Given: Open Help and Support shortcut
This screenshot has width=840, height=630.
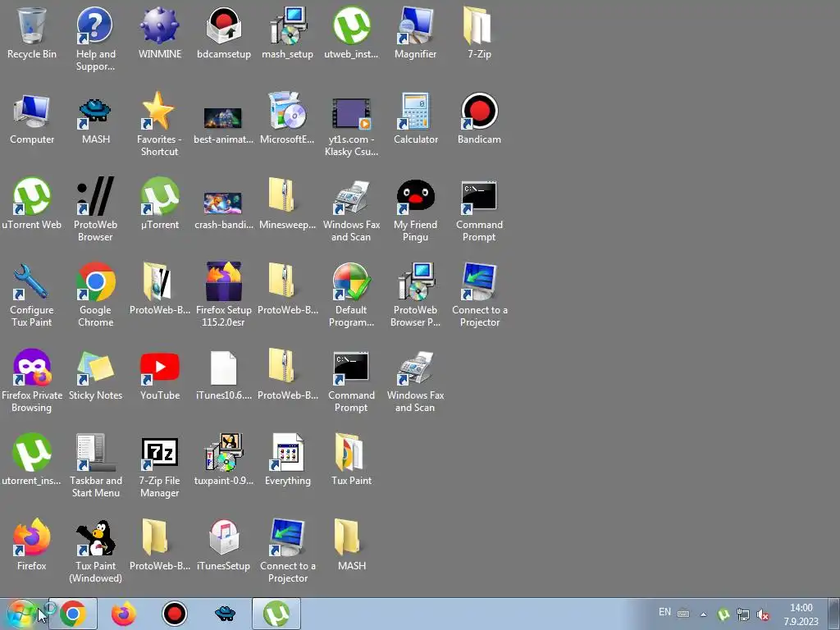Looking at the screenshot, I should coord(95,39).
